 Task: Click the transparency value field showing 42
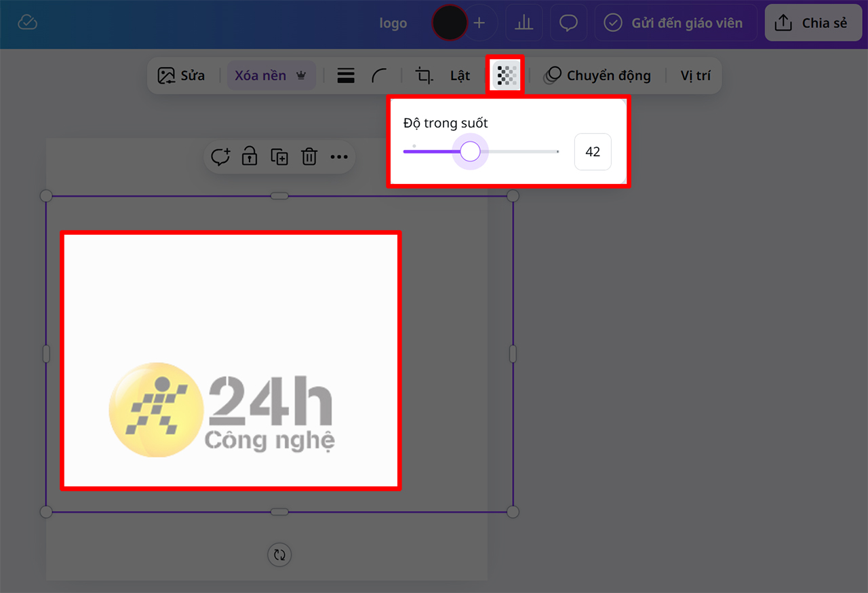(x=593, y=151)
